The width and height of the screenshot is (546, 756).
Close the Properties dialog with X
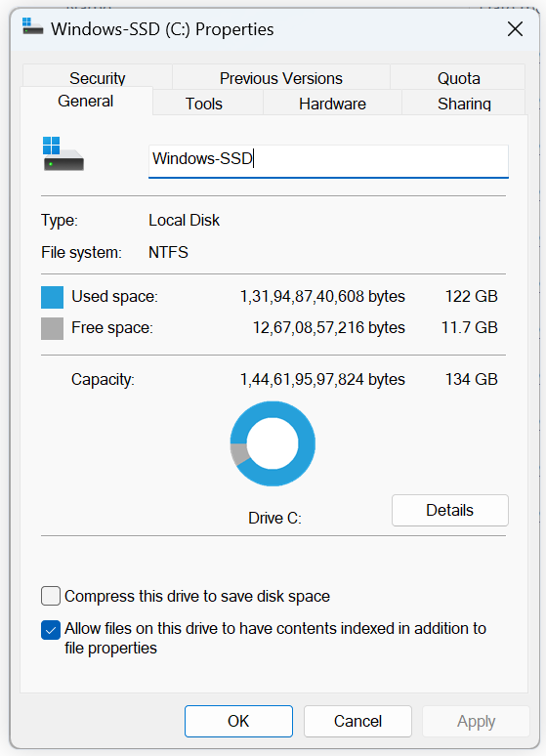515,29
